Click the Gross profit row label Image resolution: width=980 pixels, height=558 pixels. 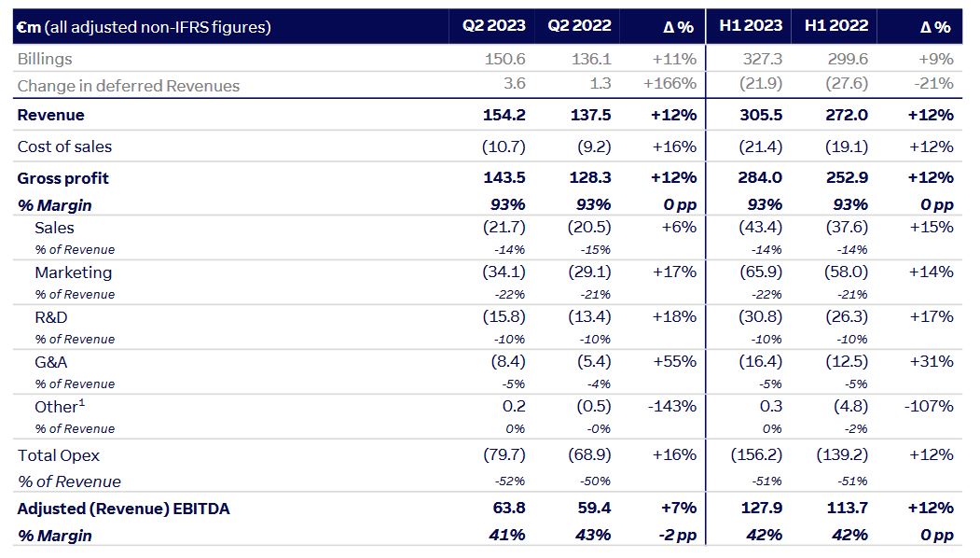(x=62, y=178)
